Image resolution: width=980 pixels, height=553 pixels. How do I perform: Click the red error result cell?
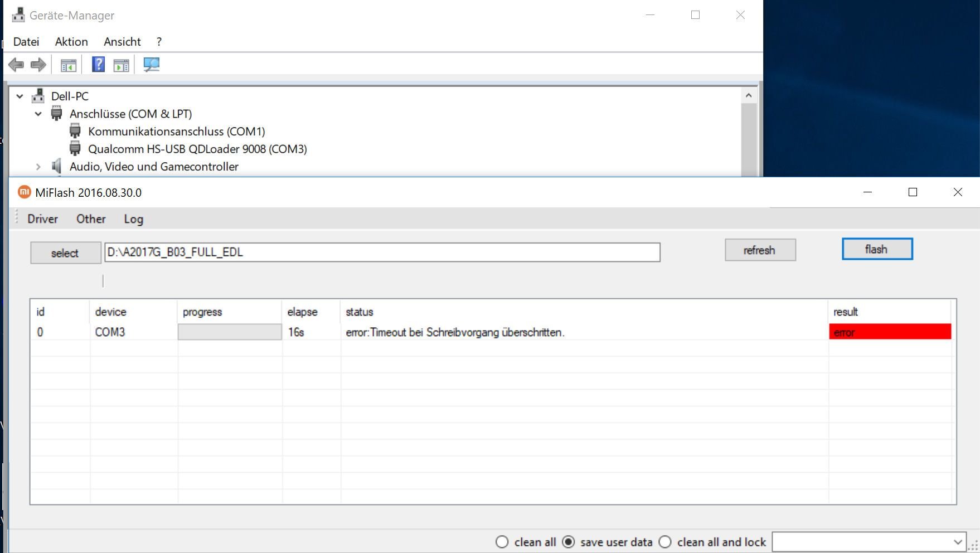(x=890, y=332)
